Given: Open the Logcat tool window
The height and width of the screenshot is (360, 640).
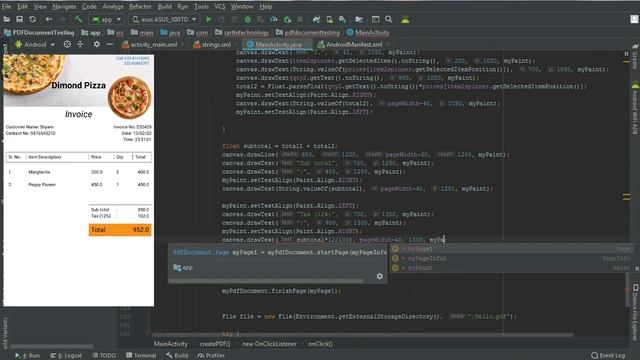Looking at the screenshot, I should (x=66, y=356).
